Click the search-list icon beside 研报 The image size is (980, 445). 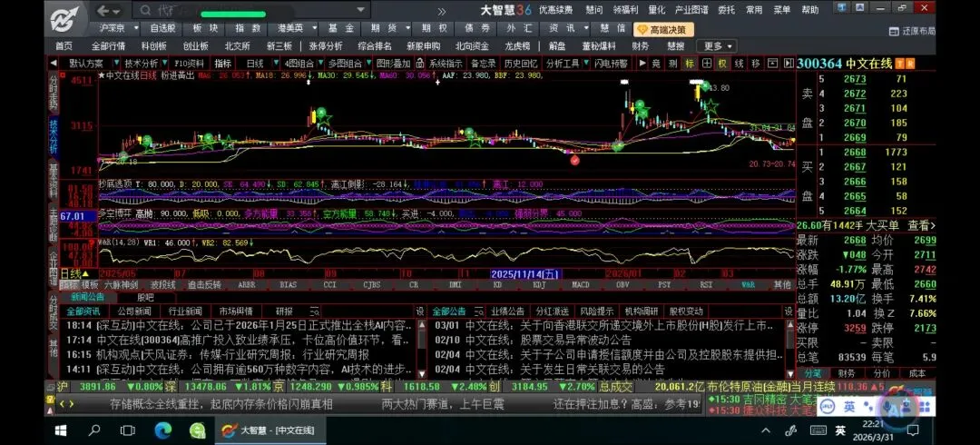[x=315, y=311]
